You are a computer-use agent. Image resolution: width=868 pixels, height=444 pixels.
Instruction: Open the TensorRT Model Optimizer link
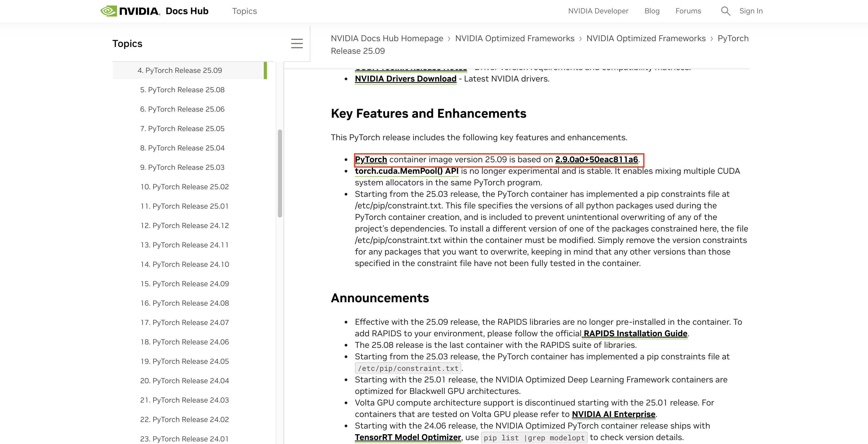(x=408, y=437)
